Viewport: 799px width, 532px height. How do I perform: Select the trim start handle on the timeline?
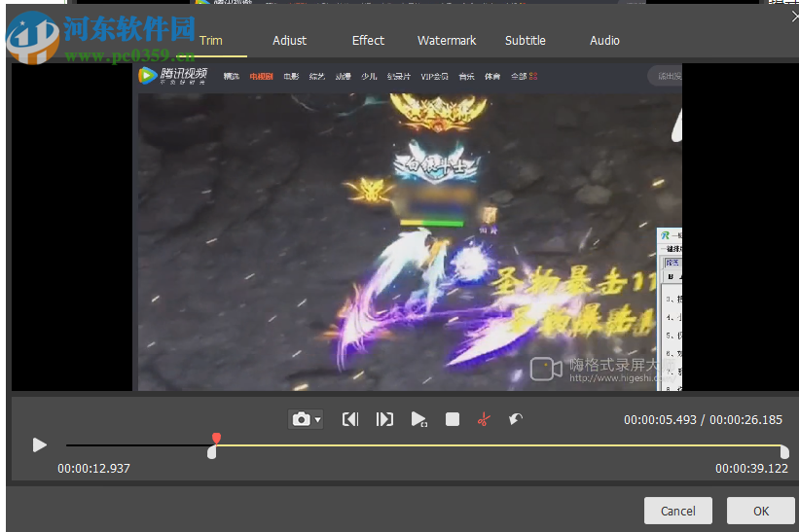[x=212, y=452]
